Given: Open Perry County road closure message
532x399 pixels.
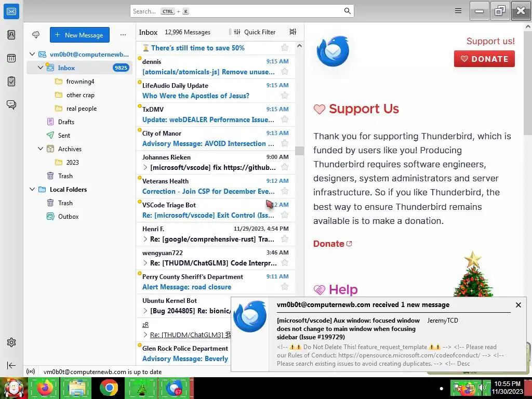Looking at the screenshot, I should click(216, 282).
